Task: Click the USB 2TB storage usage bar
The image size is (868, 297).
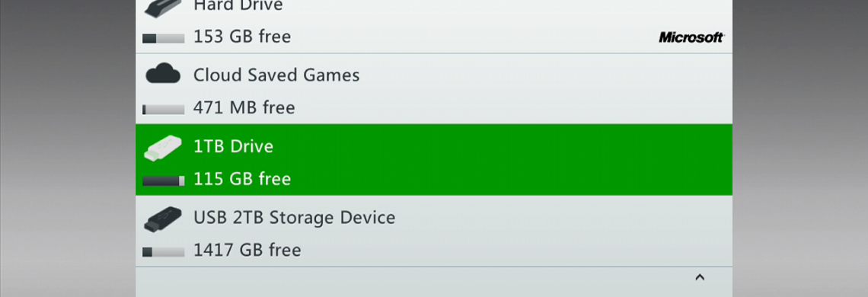Action: (163, 251)
